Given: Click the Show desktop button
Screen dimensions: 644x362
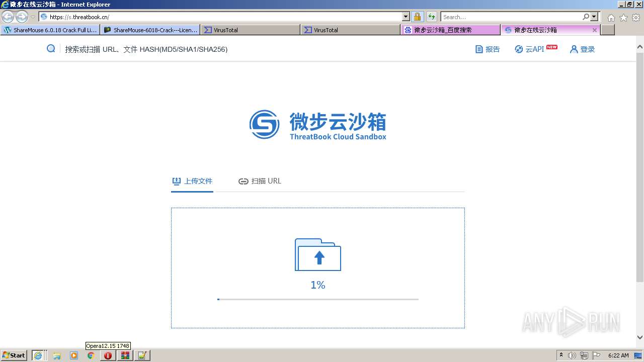Looking at the screenshot, I should click(x=638, y=355).
